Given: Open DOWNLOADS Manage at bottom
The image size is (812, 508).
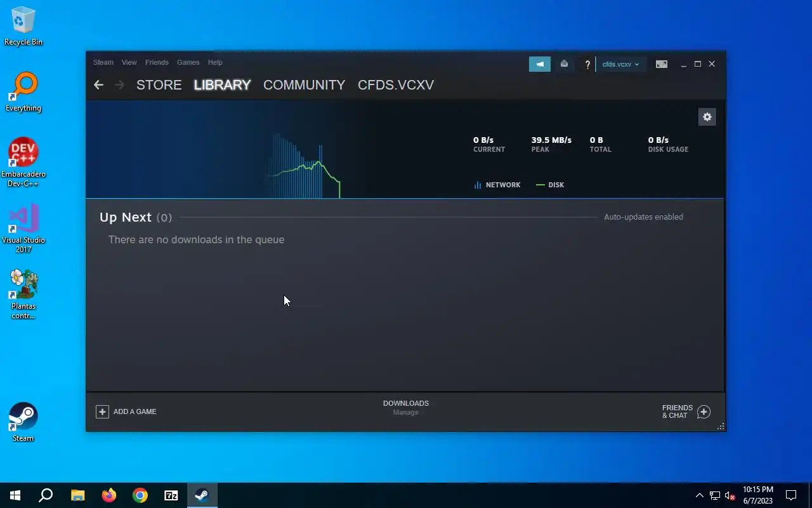Looking at the screenshot, I should [x=406, y=408].
